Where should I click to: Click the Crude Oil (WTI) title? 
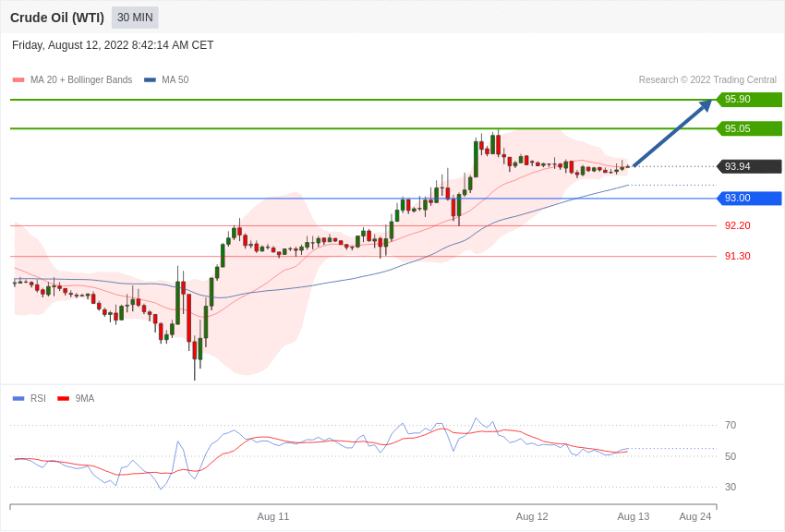coord(57,18)
